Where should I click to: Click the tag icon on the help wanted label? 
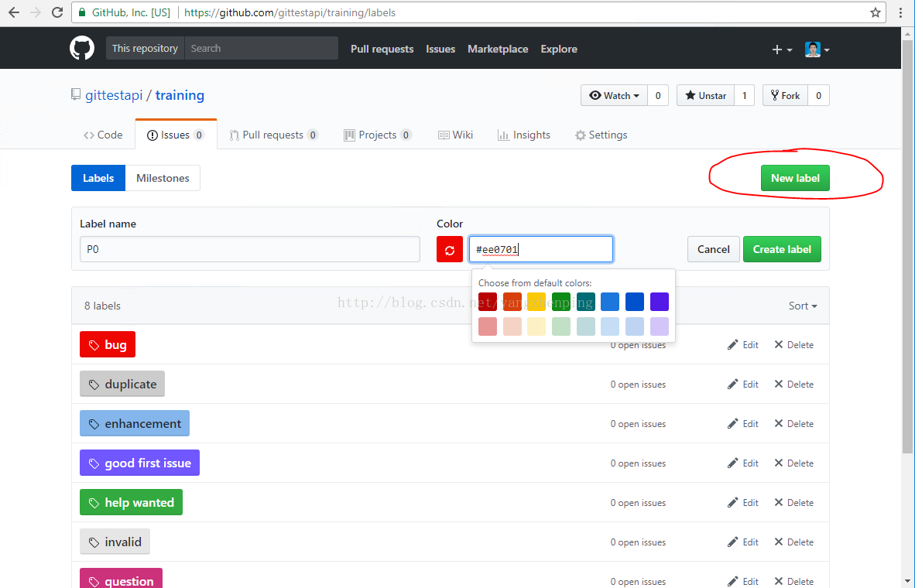click(x=94, y=503)
